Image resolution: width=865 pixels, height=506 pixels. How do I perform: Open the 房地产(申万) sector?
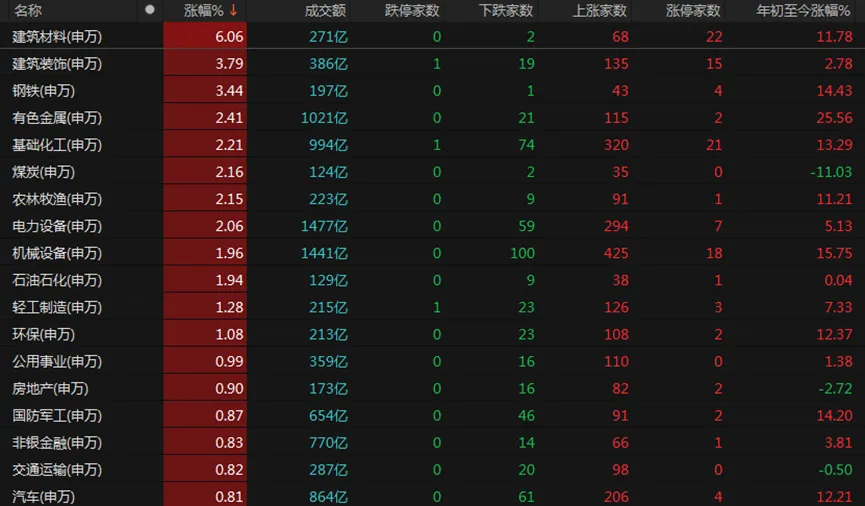[x=50, y=388]
